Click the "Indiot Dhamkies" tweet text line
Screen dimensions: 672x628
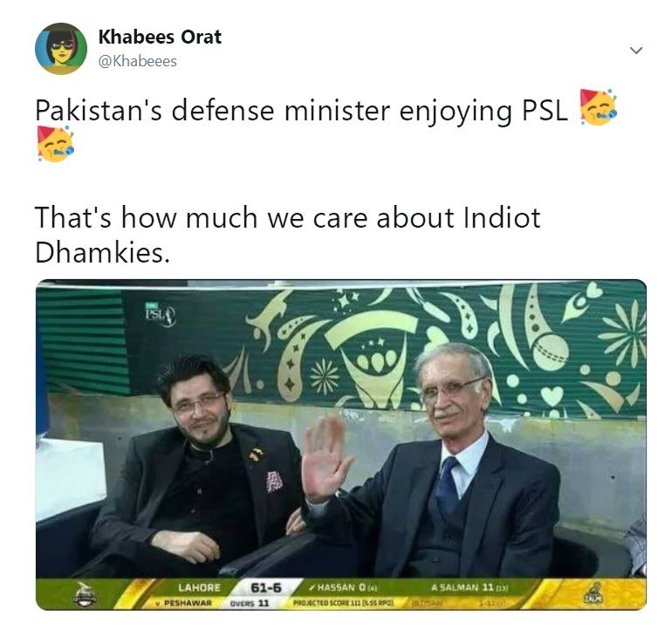(x=288, y=235)
